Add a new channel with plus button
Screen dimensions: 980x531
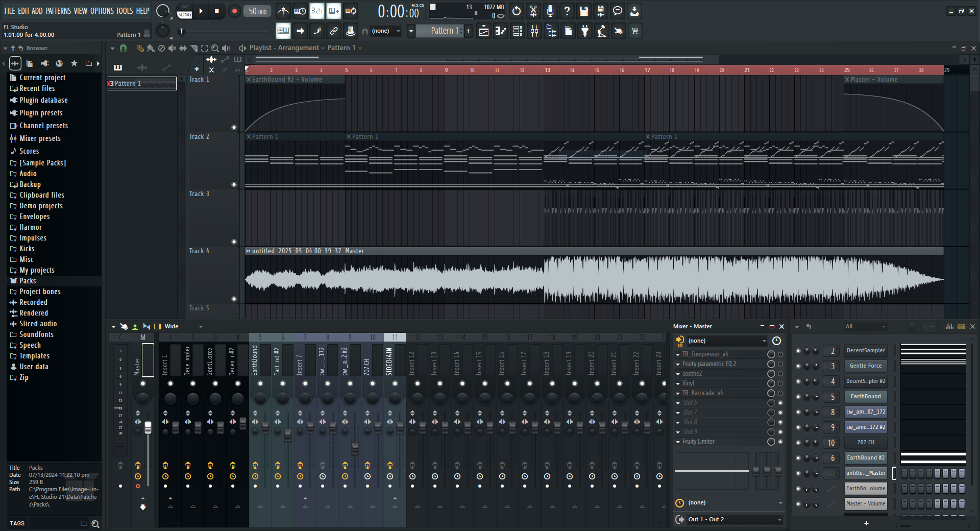pos(866,523)
